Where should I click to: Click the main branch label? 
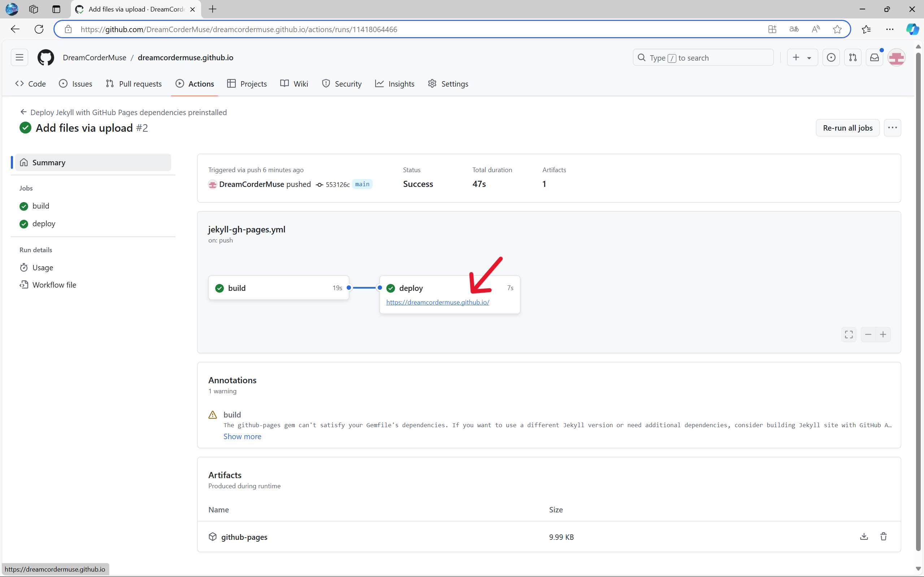click(x=362, y=184)
